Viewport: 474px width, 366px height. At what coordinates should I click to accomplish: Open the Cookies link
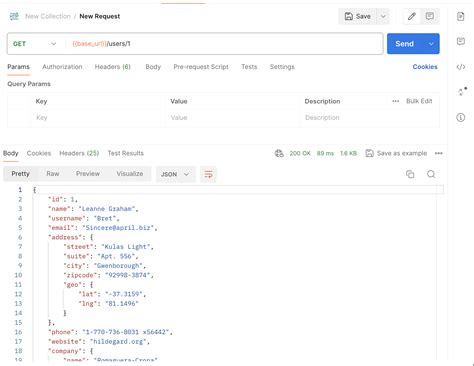(x=425, y=67)
